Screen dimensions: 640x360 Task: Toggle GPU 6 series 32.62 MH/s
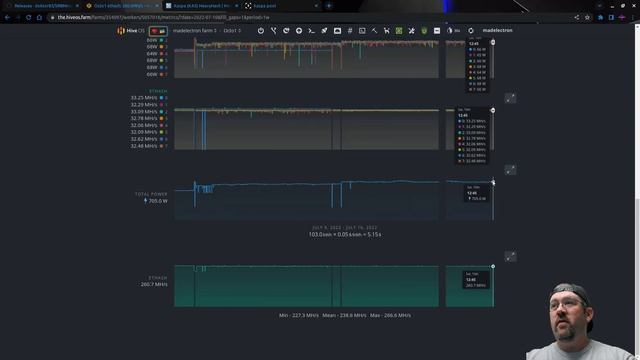(x=149, y=139)
